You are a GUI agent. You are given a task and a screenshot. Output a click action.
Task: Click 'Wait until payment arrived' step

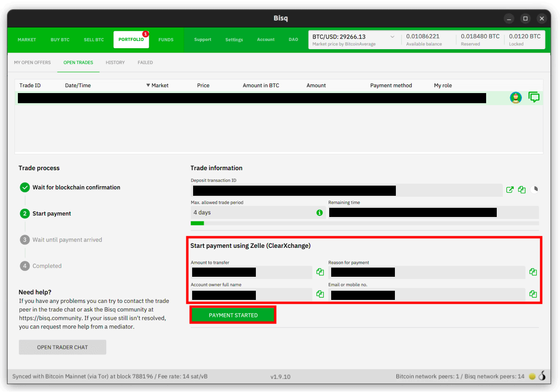61,240
